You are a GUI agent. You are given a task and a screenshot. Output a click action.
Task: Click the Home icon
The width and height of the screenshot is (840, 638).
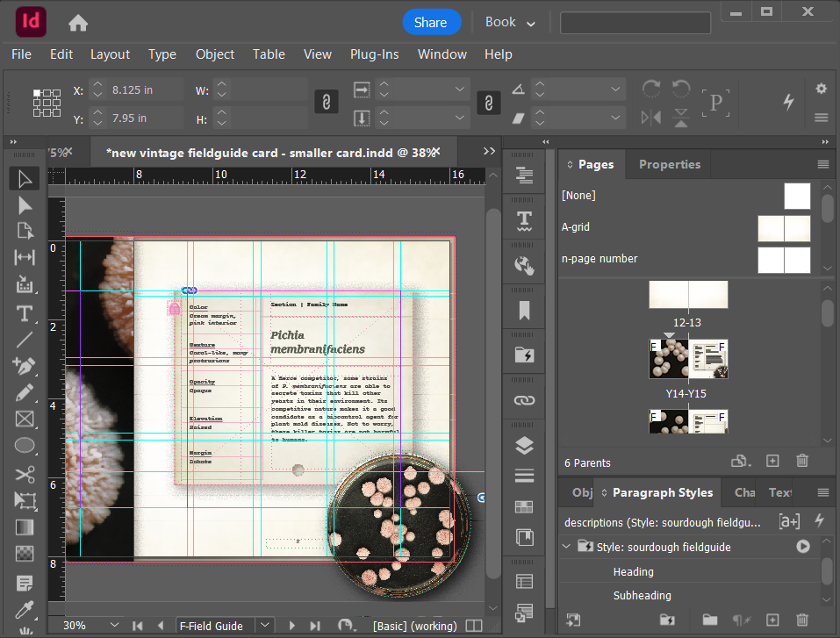click(x=78, y=23)
